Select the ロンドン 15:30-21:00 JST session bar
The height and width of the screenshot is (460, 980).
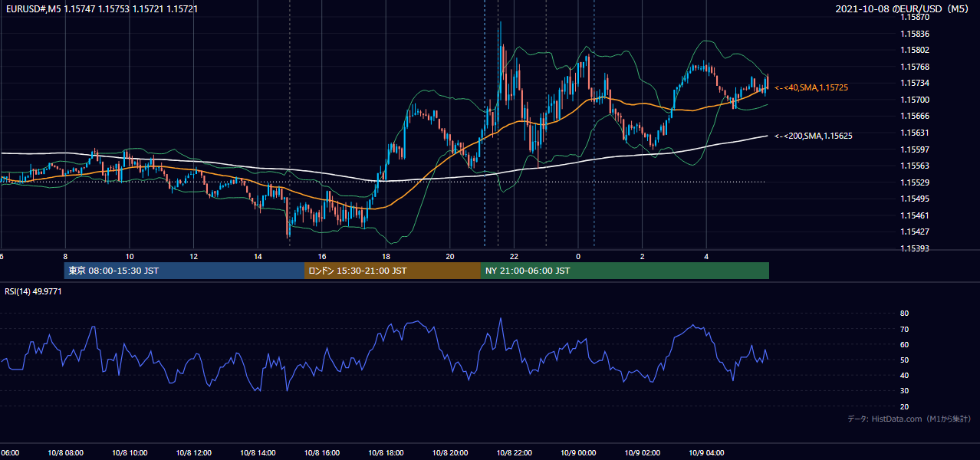click(393, 271)
